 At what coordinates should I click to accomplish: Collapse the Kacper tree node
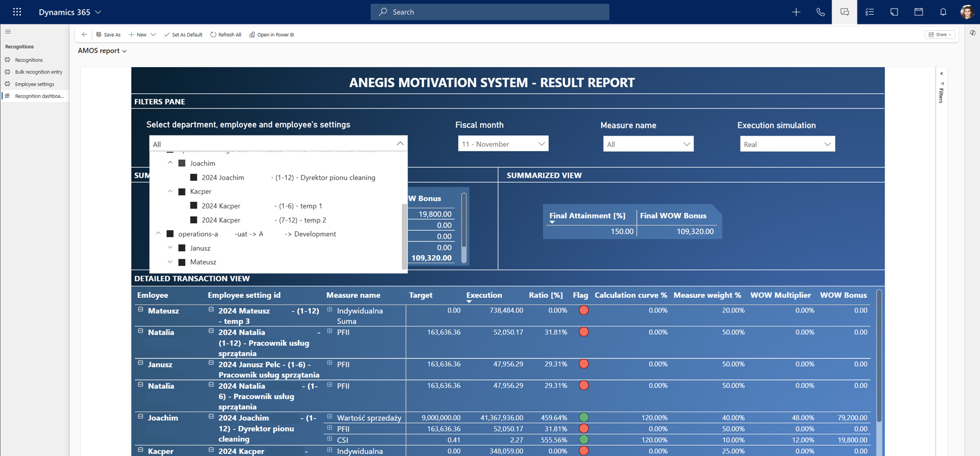(x=170, y=191)
